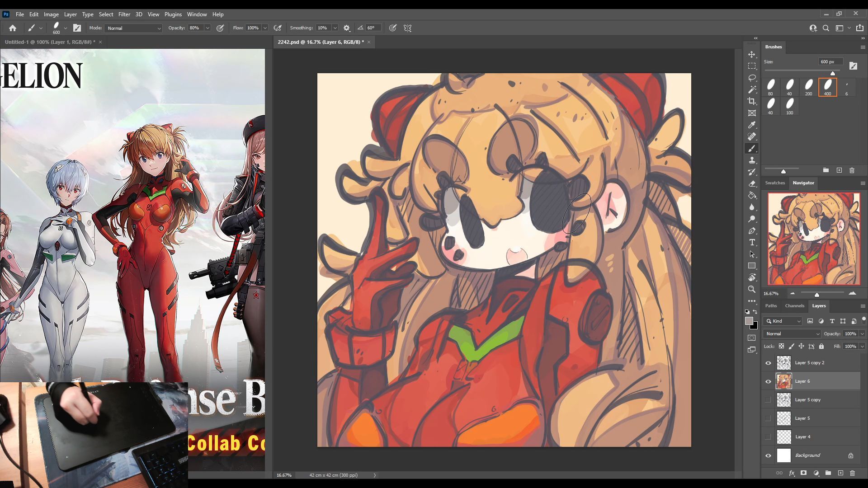868x488 pixels.
Task: Select the History Brush tool
Action: pos(752,172)
